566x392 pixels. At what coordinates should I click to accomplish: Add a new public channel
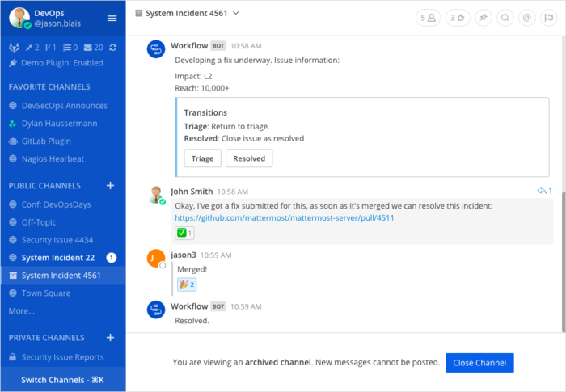pos(111,185)
